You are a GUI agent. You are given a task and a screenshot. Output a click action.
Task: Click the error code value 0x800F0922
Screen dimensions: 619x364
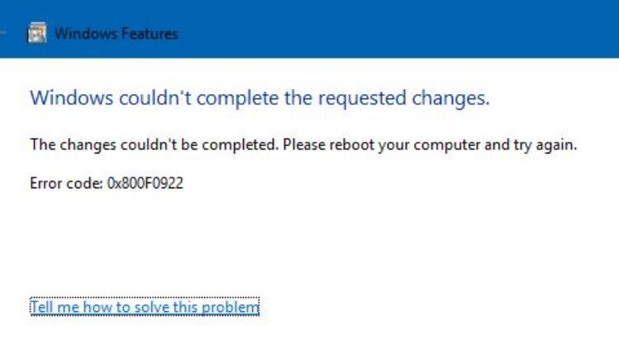[x=145, y=183]
